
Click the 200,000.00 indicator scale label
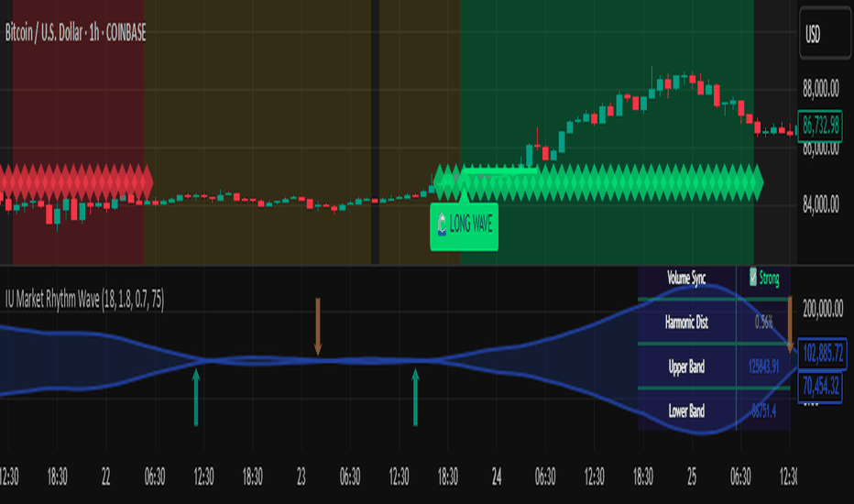click(x=823, y=309)
